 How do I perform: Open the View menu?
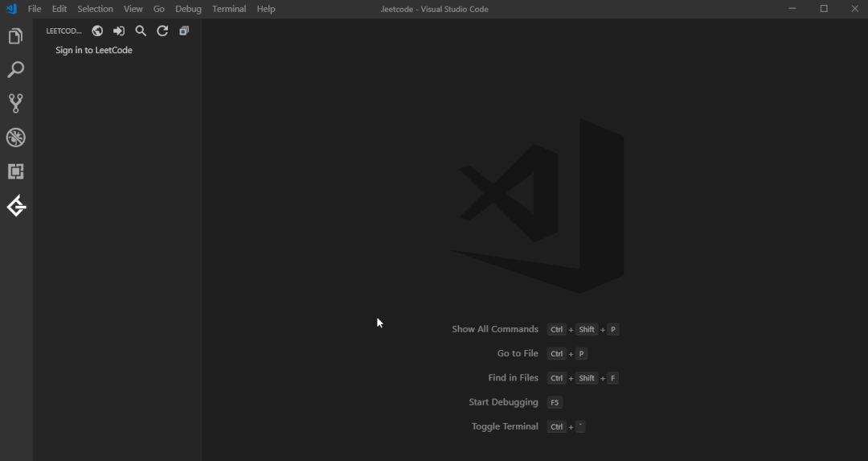pos(133,9)
